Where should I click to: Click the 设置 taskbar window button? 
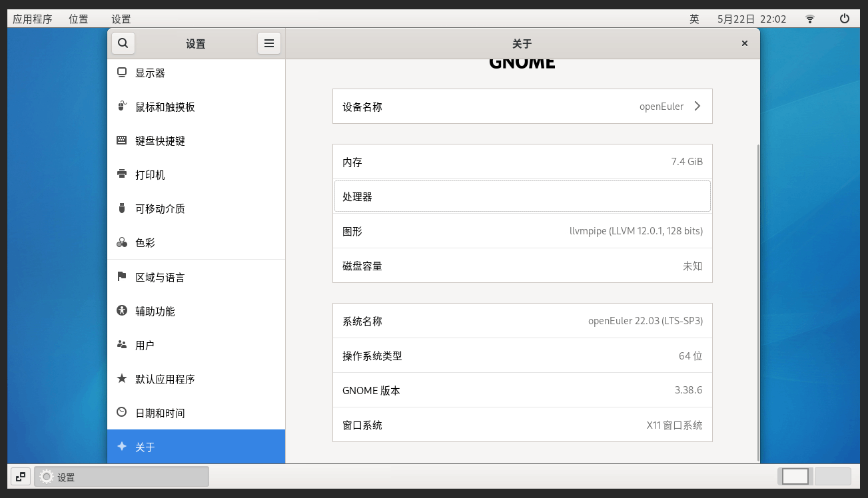(x=122, y=477)
